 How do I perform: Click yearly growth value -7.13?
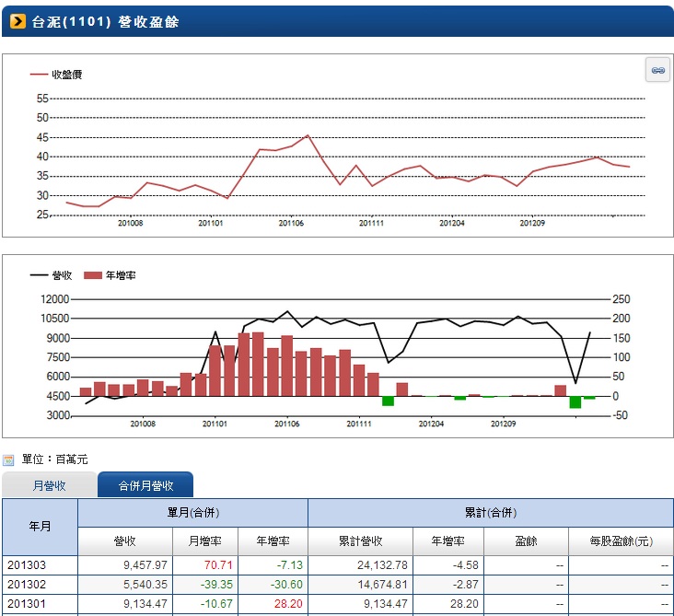290,564
